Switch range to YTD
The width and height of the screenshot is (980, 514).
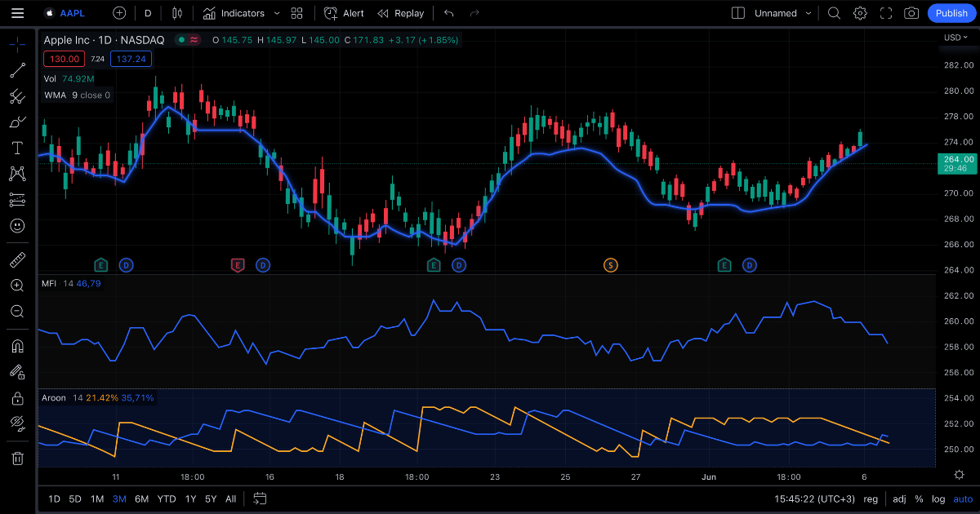[x=167, y=498]
